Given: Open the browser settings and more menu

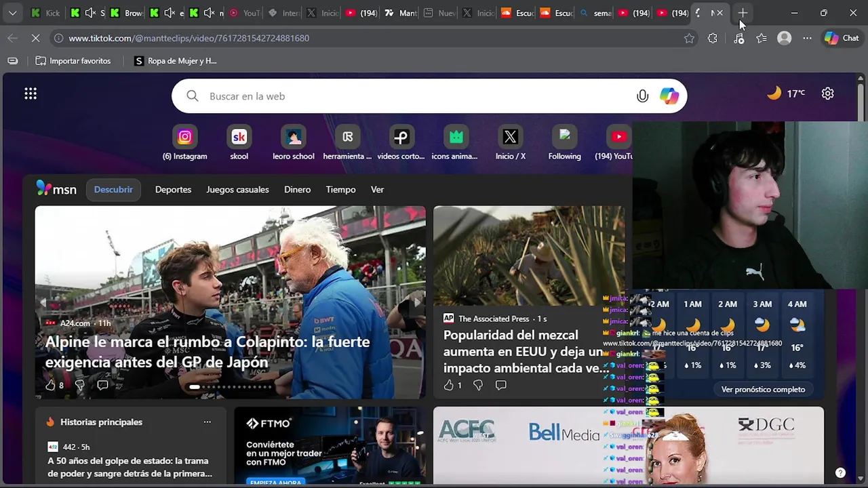Looking at the screenshot, I should point(807,39).
